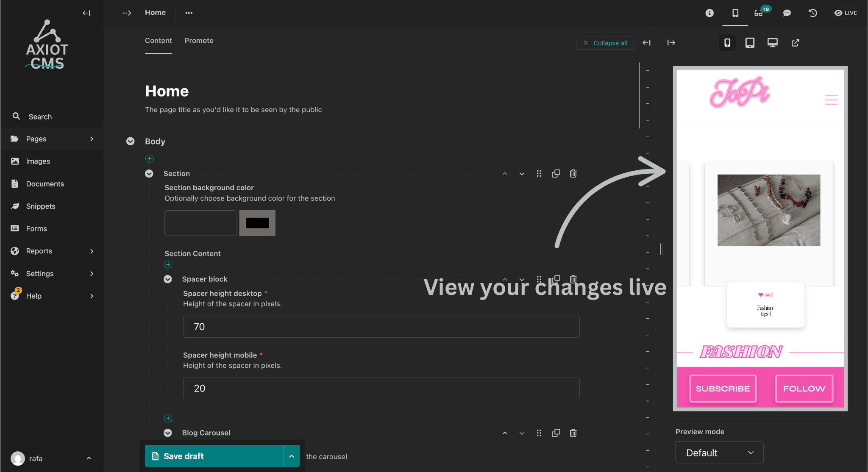This screenshot has height=472, width=868.
Task: Expand the Reports sidebar section
Action: (x=92, y=251)
